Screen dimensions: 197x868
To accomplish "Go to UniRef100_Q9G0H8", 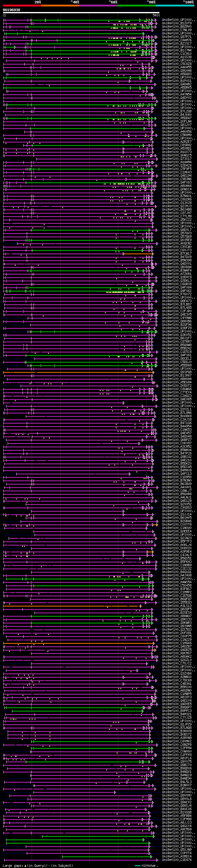I will [x=177, y=71].
